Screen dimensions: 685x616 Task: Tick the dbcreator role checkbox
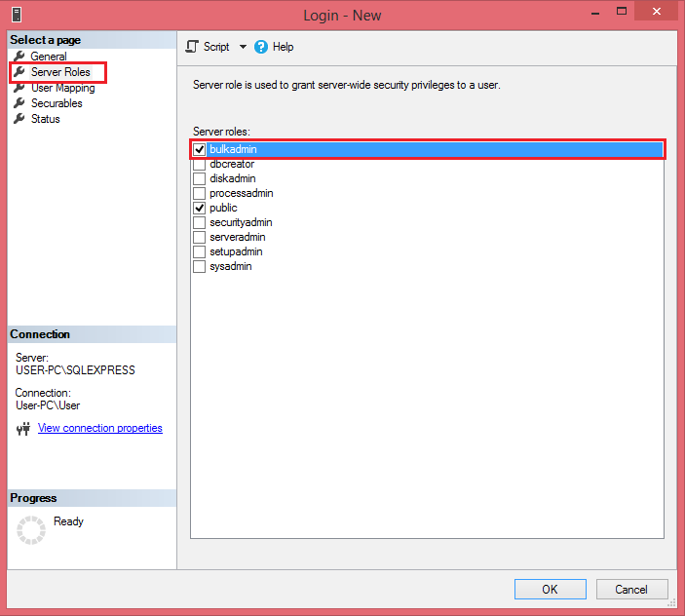[200, 164]
